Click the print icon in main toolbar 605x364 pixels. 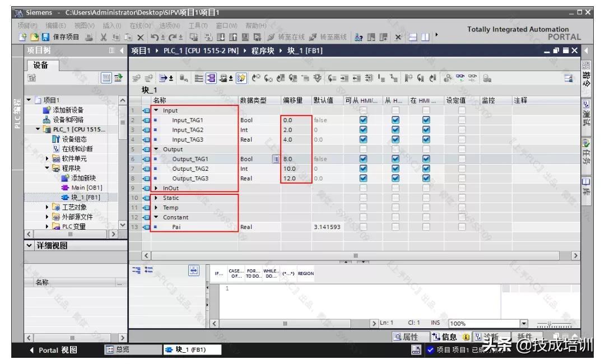click(x=89, y=37)
